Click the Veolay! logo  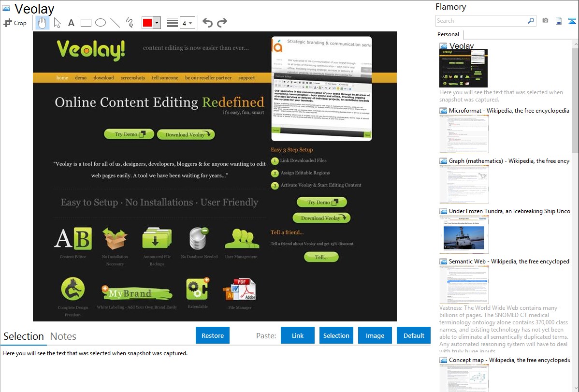coord(91,50)
